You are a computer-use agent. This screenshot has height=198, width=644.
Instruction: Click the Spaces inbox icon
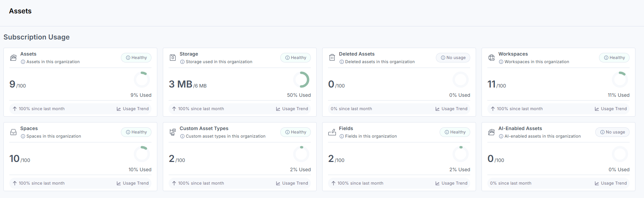pos(13,132)
